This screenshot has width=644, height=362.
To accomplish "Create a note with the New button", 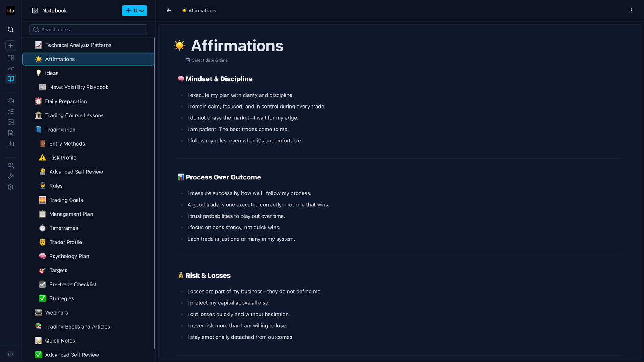I will (134, 11).
